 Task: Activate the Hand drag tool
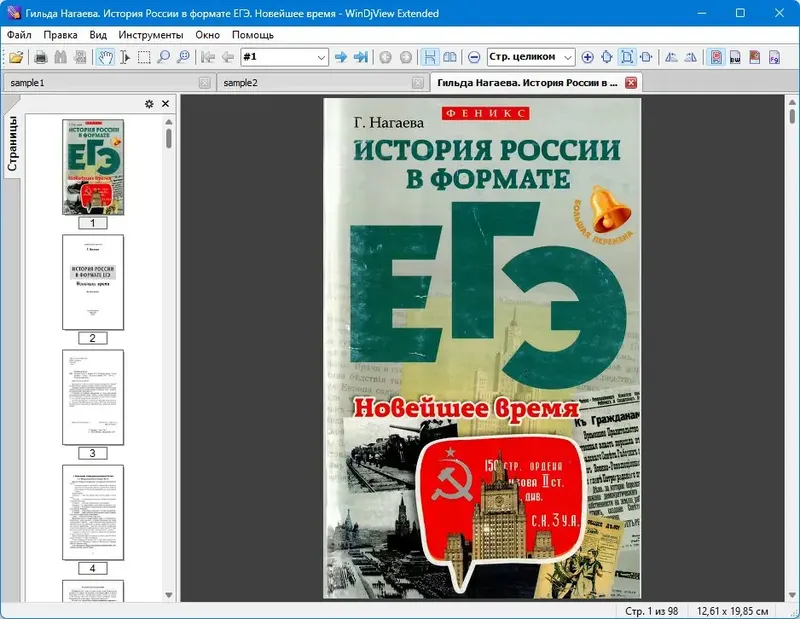click(x=105, y=57)
